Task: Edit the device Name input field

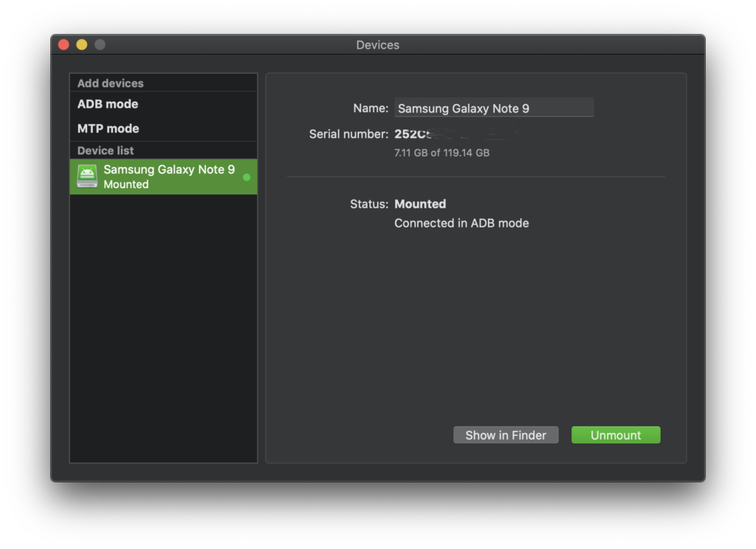Action: [494, 108]
